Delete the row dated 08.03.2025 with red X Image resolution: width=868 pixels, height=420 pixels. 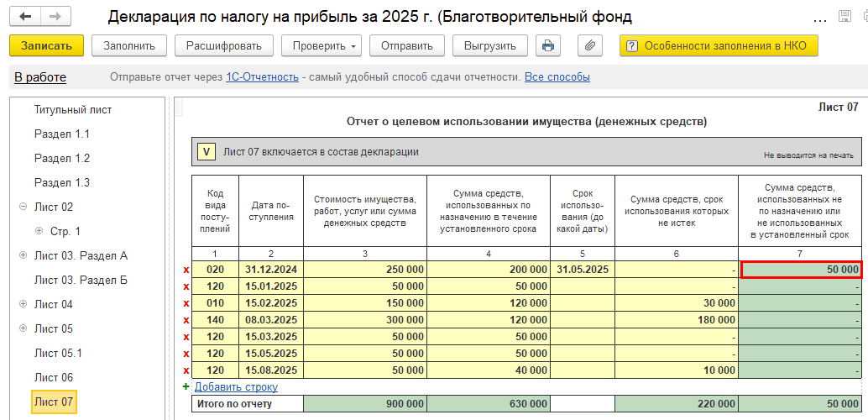tap(186, 320)
